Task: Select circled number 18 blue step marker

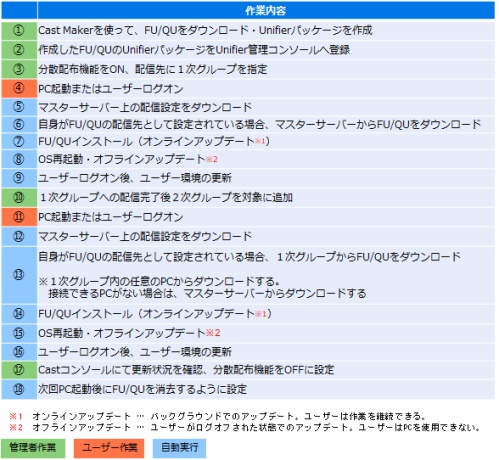Action: (18, 389)
